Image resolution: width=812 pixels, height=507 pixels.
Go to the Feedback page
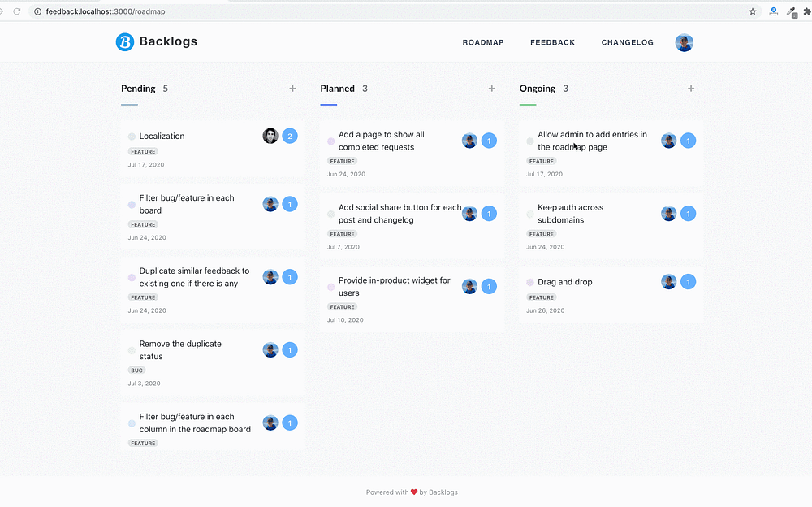(552, 42)
